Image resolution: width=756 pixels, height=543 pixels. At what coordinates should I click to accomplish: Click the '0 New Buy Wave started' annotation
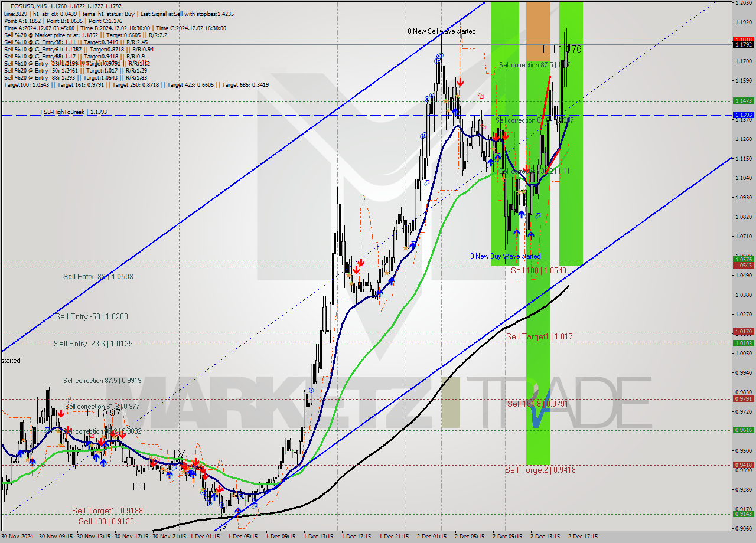505,256
